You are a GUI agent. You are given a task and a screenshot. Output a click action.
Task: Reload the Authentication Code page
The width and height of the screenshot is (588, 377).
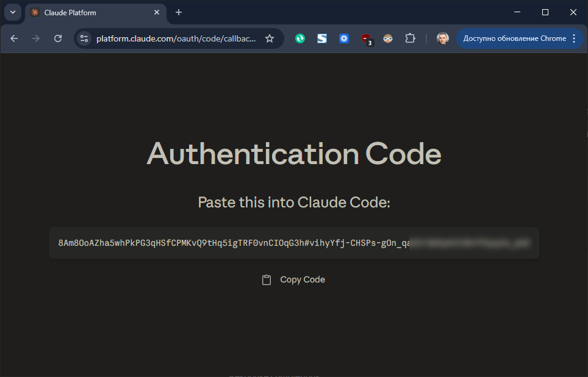58,38
